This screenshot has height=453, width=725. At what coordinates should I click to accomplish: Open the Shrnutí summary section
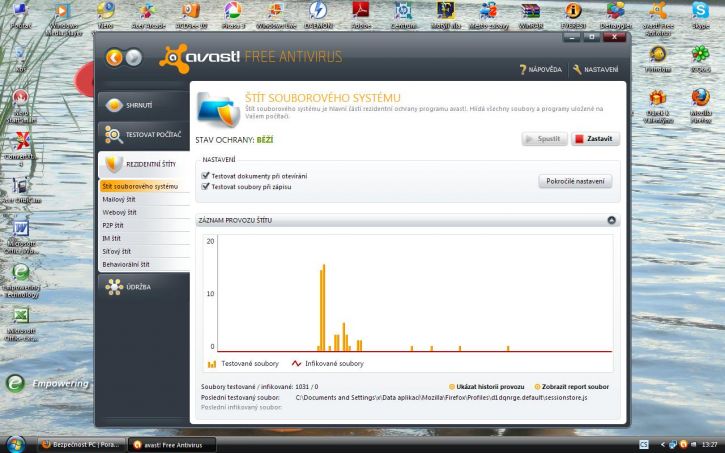(144, 105)
